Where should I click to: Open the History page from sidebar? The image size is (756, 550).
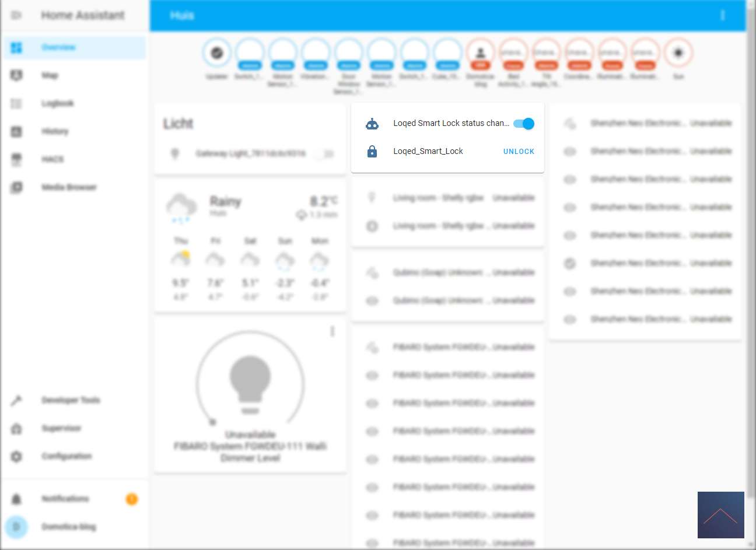point(55,131)
